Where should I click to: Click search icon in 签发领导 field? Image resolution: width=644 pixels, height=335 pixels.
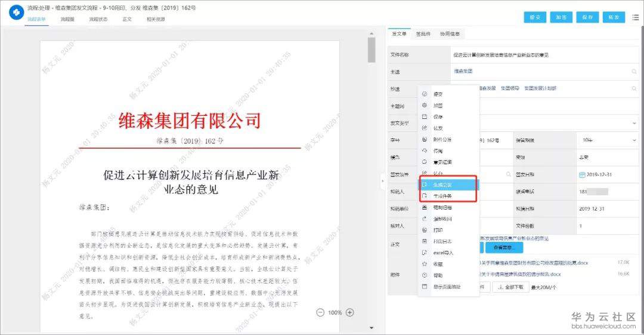click(x=509, y=174)
